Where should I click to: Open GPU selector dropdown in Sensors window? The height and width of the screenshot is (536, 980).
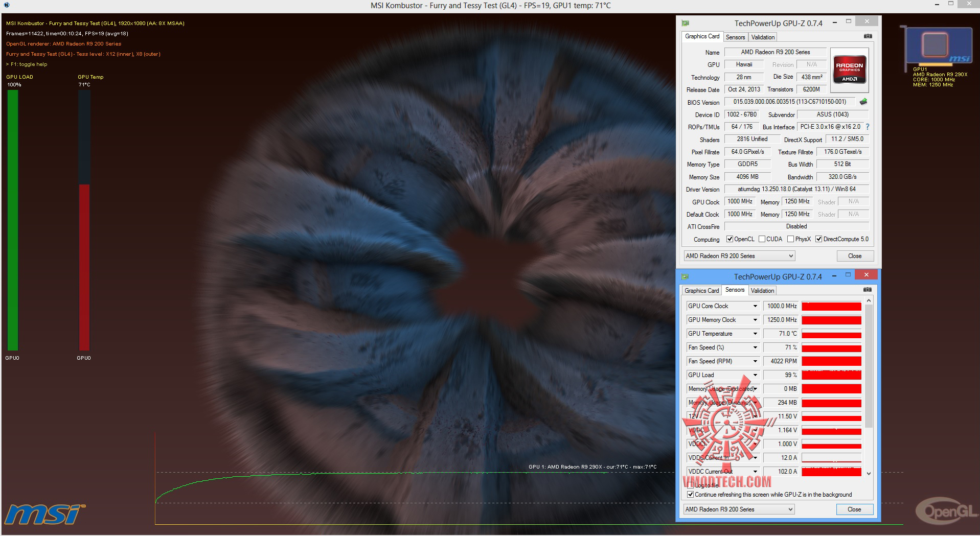point(739,509)
